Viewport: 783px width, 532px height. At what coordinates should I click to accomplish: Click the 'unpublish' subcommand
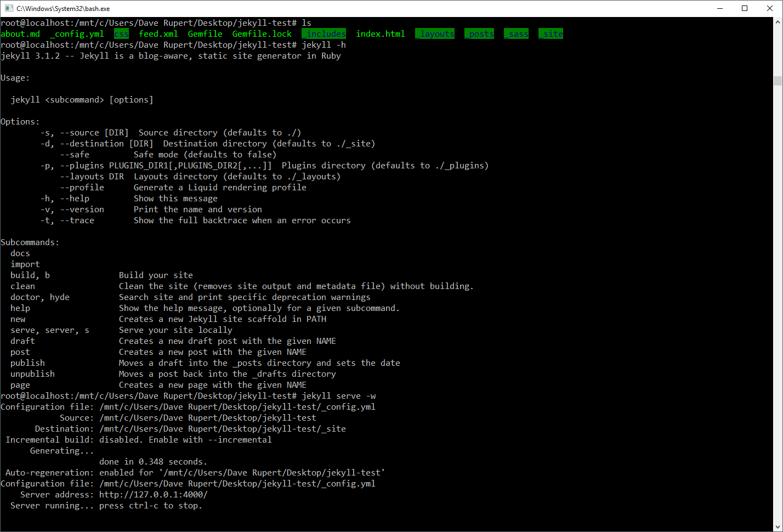[x=32, y=374]
